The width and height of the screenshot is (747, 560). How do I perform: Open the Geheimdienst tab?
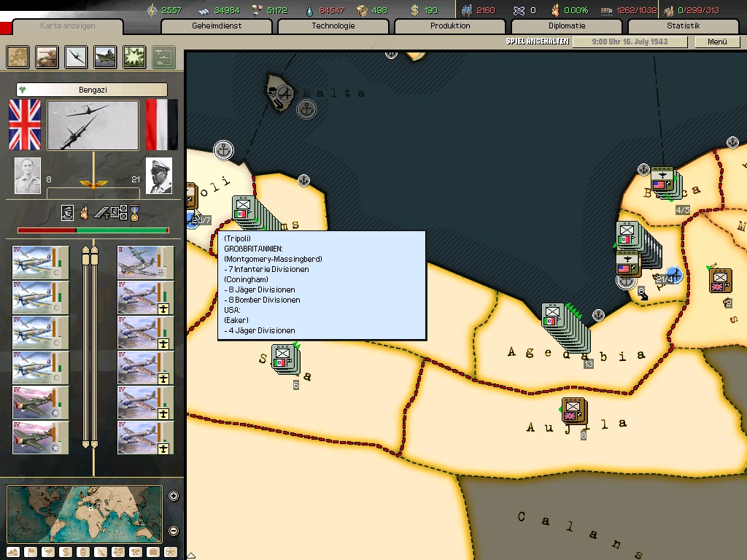click(x=217, y=26)
